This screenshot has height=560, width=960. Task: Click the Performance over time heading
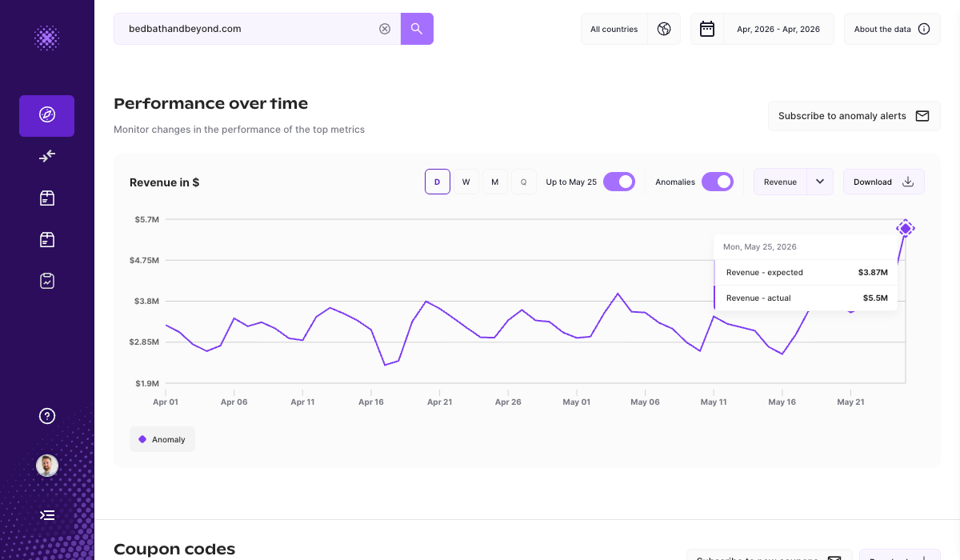pos(211,104)
